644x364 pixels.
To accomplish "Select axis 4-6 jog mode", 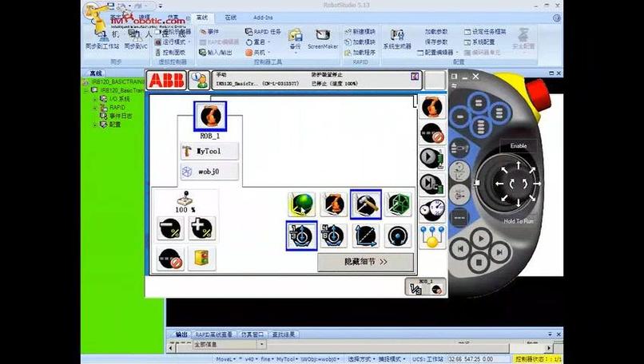I will point(333,235).
